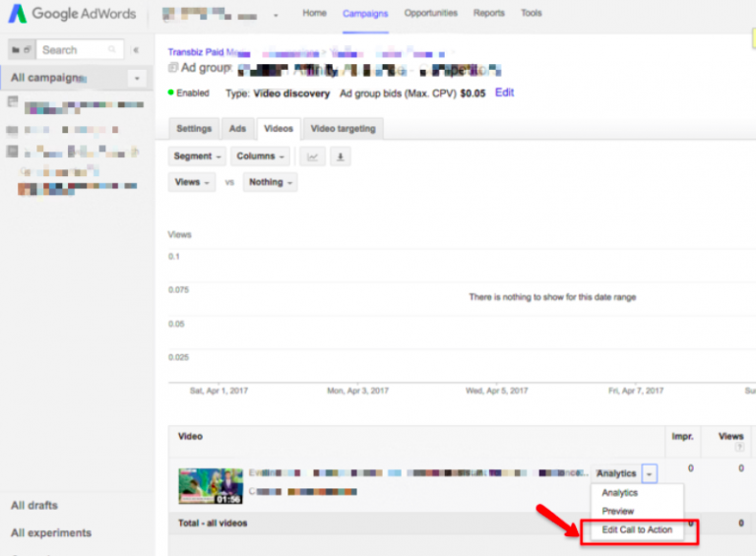Toggle the chart display icon

(312, 156)
